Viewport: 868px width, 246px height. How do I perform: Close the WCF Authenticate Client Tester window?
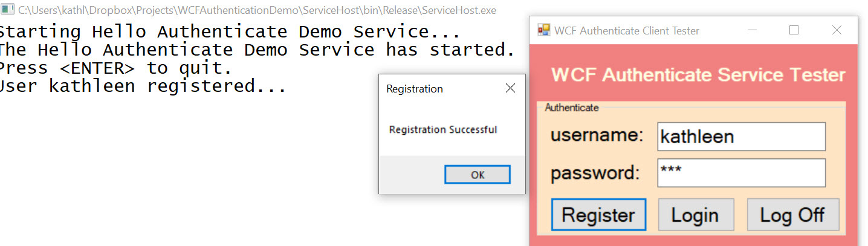pyautogui.click(x=837, y=30)
